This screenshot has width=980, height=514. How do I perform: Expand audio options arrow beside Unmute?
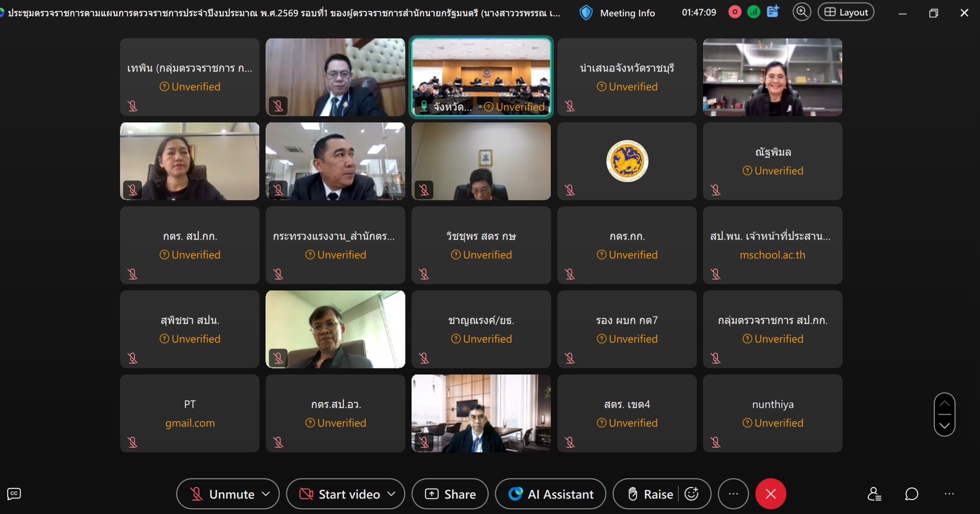coord(266,494)
